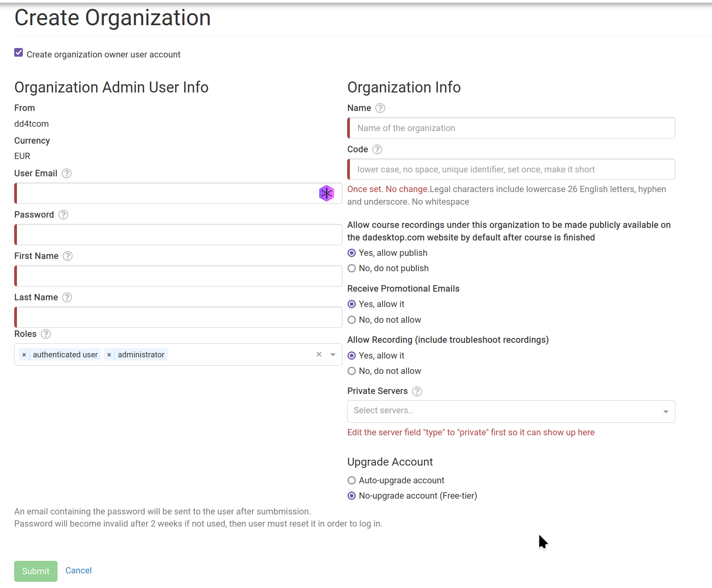Open the Private Servers help tooltip
The height and width of the screenshot is (588, 712).
(x=417, y=391)
